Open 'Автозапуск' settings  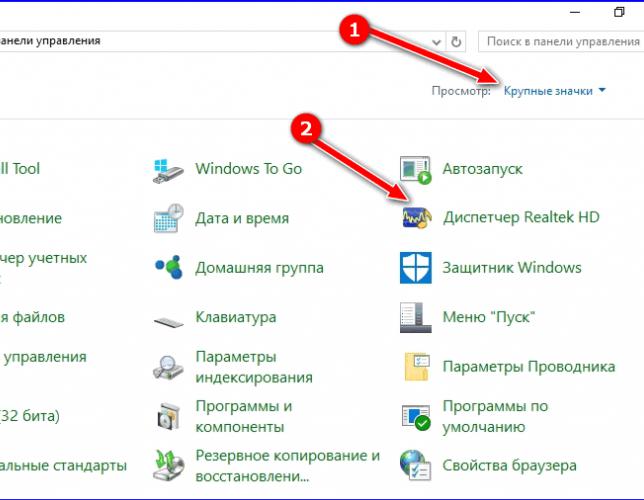pos(482,169)
